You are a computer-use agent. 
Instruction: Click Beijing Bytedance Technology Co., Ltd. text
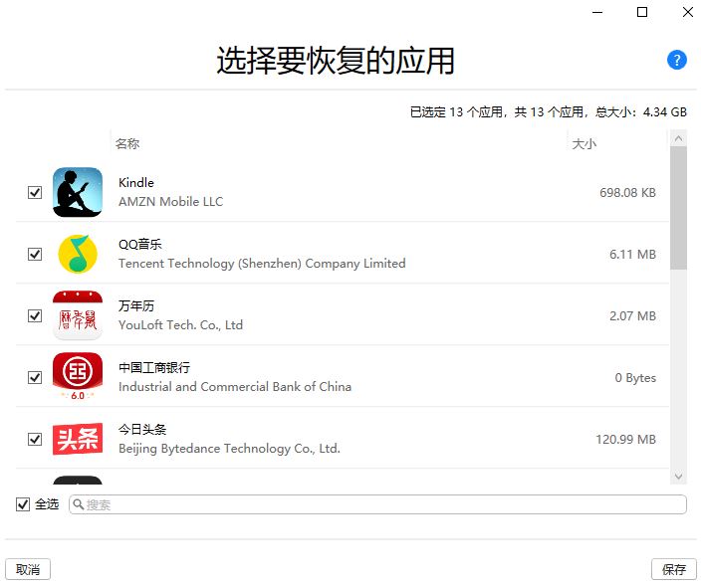(229, 448)
